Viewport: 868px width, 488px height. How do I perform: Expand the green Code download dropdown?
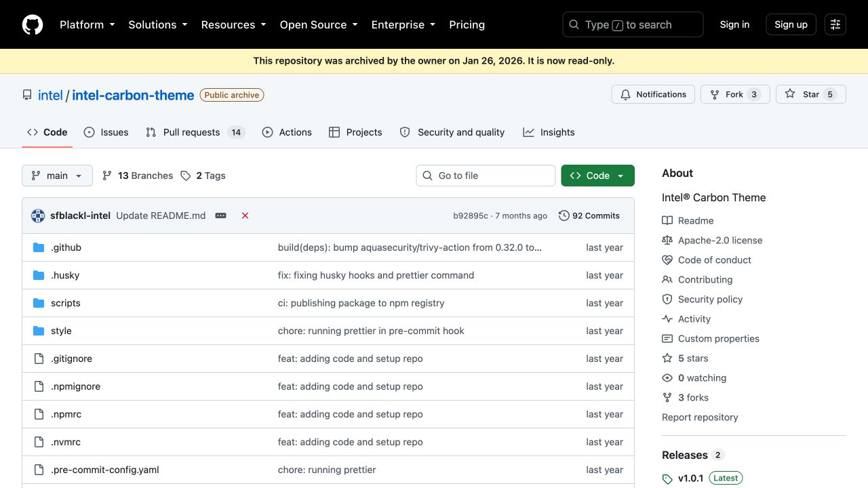coord(597,176)
